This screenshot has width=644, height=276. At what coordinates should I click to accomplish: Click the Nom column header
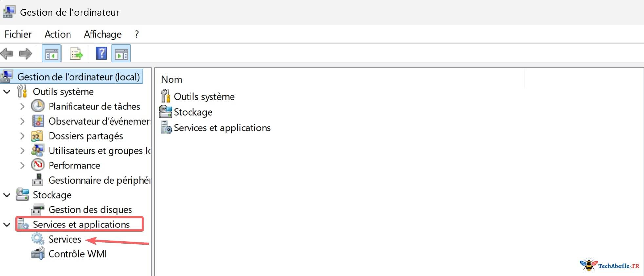point(171,79)
